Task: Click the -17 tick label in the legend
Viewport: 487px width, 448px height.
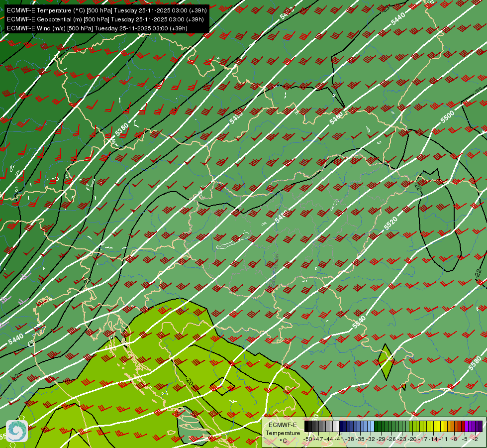Action: click(423, 439)
